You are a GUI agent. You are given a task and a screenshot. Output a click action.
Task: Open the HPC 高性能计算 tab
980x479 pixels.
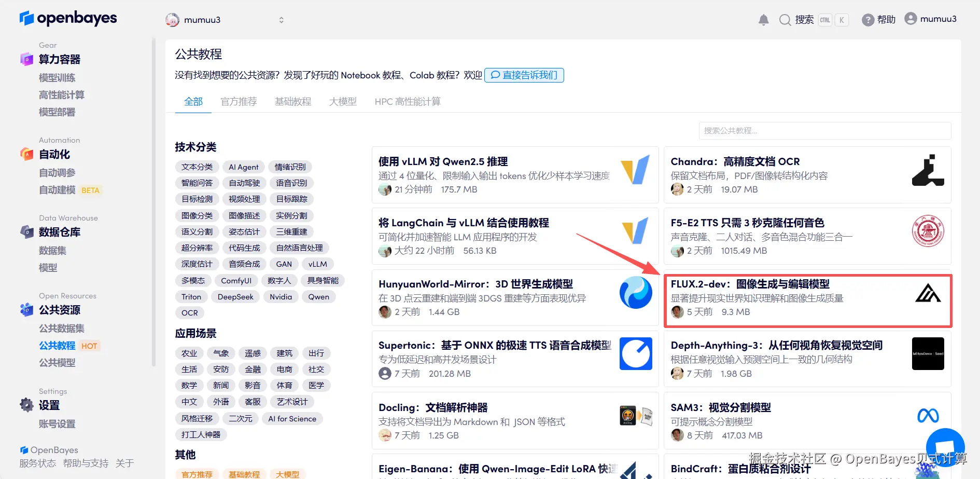407,101
